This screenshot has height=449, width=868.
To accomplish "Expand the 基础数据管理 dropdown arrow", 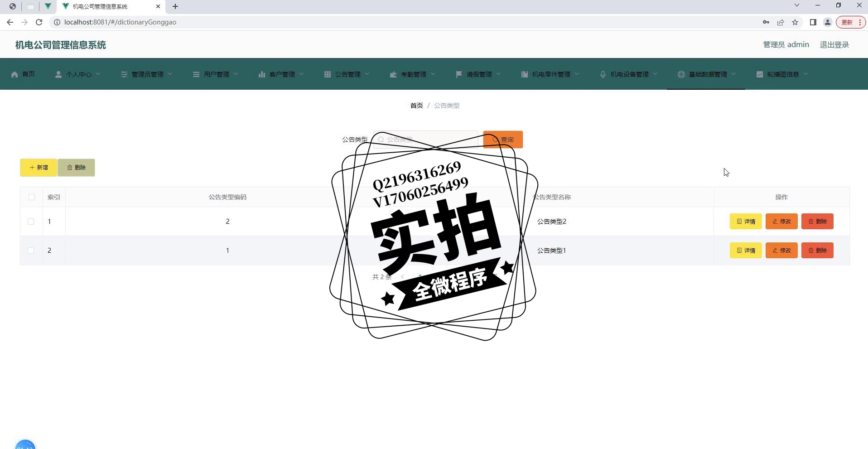I will coord(733,74).
